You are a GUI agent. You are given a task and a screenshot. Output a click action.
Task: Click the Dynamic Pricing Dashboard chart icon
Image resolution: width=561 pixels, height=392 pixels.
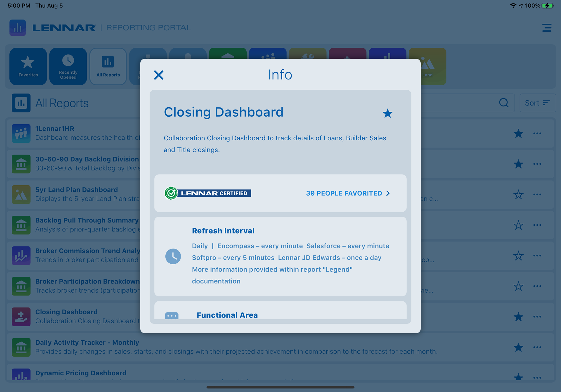click(x=21, y=374)
